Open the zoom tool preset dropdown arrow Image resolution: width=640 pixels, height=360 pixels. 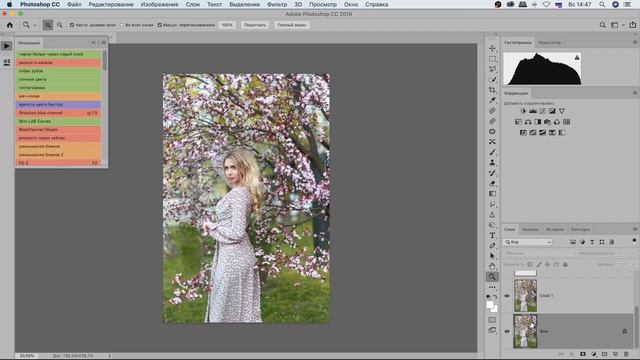tap(35, 25)
